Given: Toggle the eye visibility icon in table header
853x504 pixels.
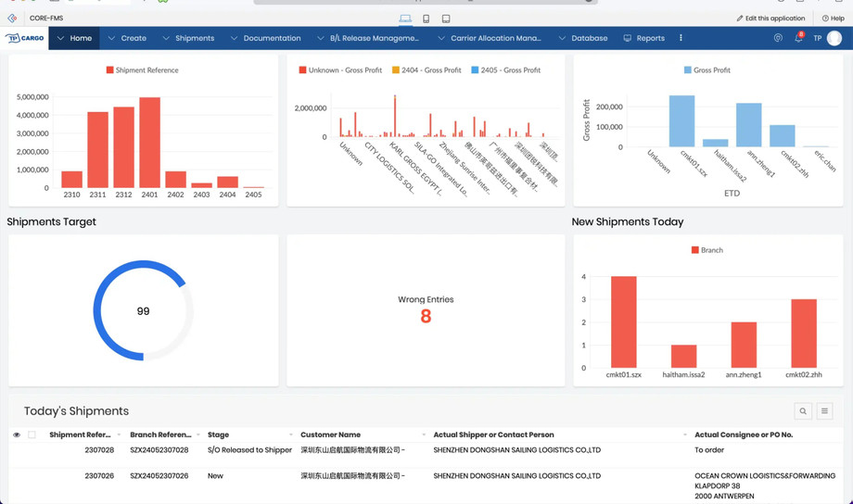Looking at the screenshot, I should pos(17,435).
